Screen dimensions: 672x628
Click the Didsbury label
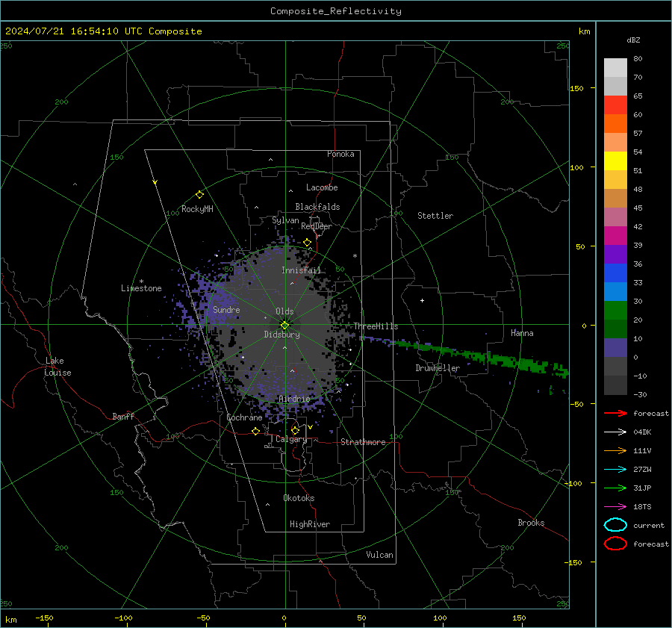pos(281,335)
